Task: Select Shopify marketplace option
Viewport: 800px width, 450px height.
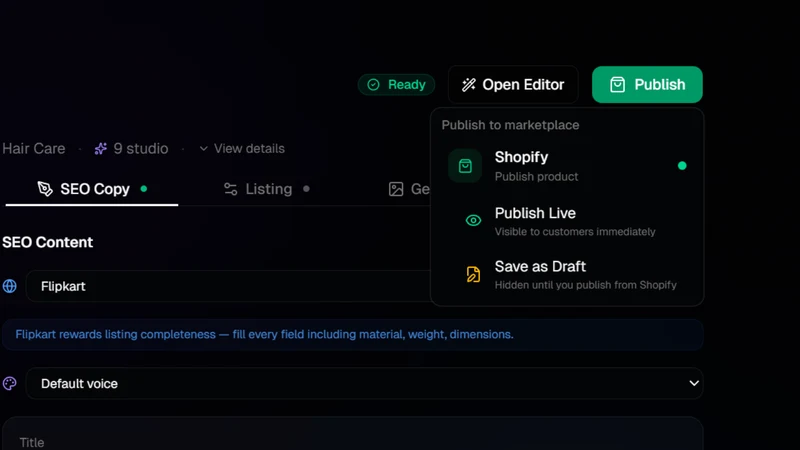Action: [567, 166]
